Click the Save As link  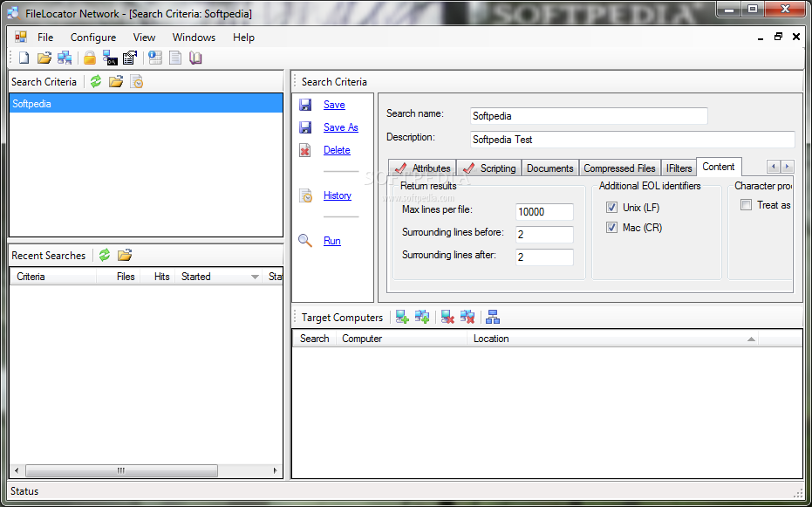point(341,127)
